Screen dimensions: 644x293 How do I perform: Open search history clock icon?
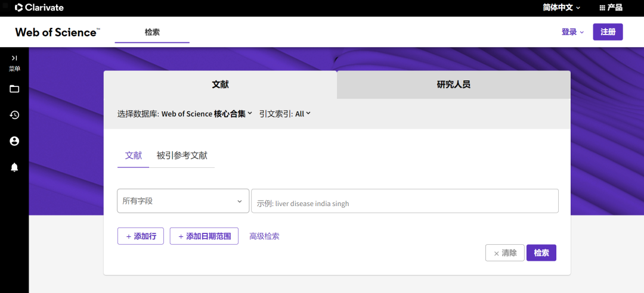tap(14, 115)
